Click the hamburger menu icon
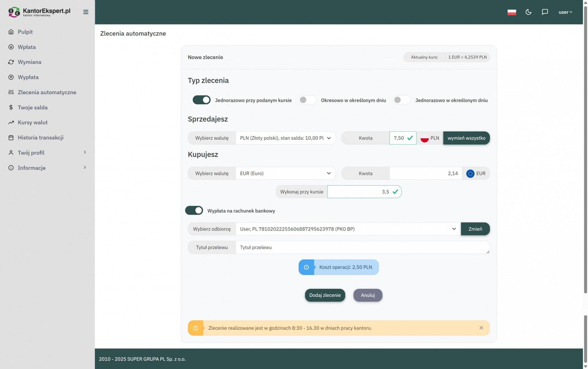The image size is (588, 369). [x=86, y=12]
